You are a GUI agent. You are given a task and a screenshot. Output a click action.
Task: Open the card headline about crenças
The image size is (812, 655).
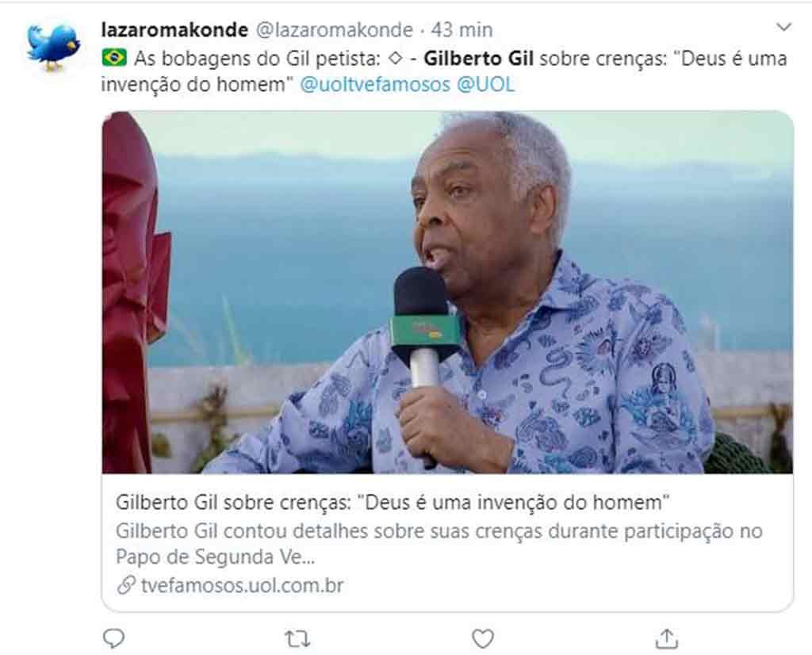pos(393,502)
